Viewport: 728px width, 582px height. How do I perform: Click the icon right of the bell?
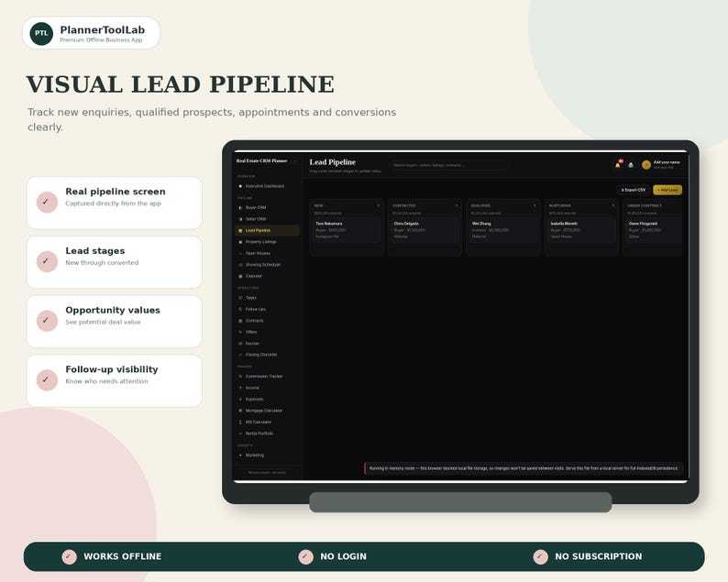coord(631,165)
